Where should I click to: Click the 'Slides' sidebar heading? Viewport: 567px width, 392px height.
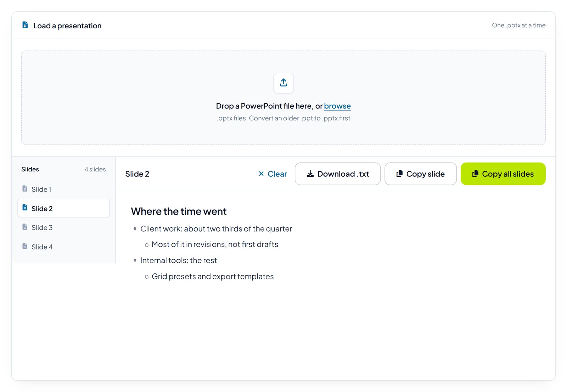pyautogui.click(x=30, y=169)
